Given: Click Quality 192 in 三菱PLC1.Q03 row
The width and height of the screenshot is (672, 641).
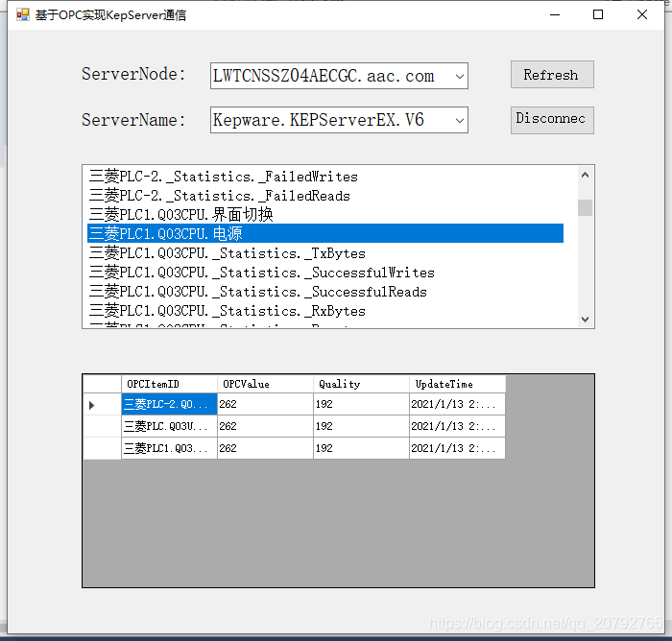Looking at the screenshot, I should tap(361, 448).
